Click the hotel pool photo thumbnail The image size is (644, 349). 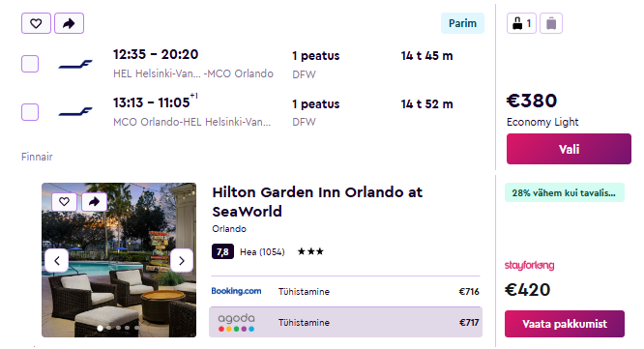tap(119, 260)
